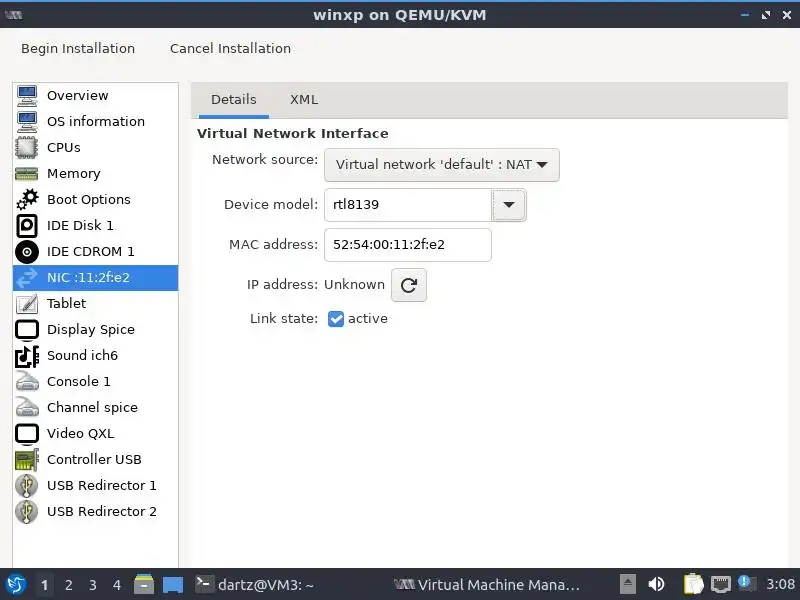Screen dimensions: 800x600
Task: Toggle the Link state active checkbox
Action: (x=336, y=319)
